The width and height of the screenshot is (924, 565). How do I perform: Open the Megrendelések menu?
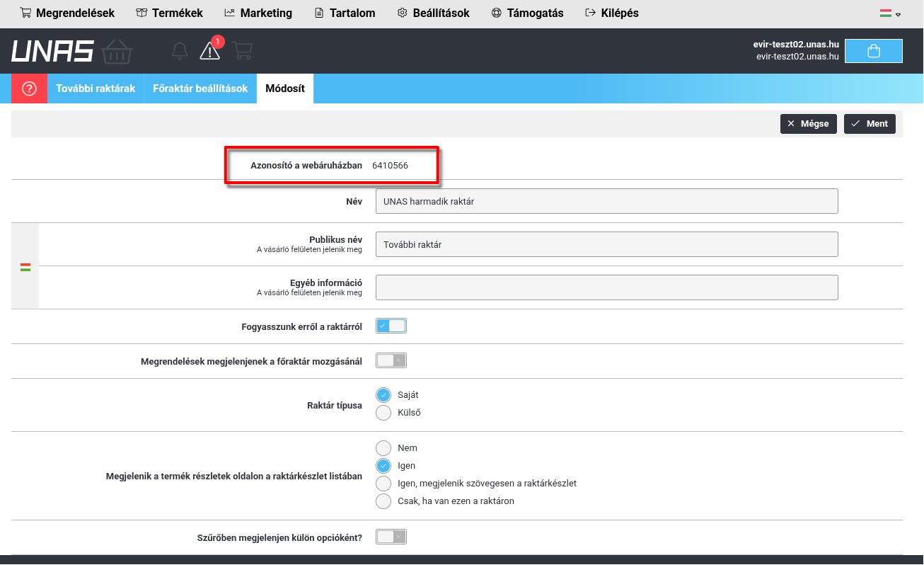67,13
